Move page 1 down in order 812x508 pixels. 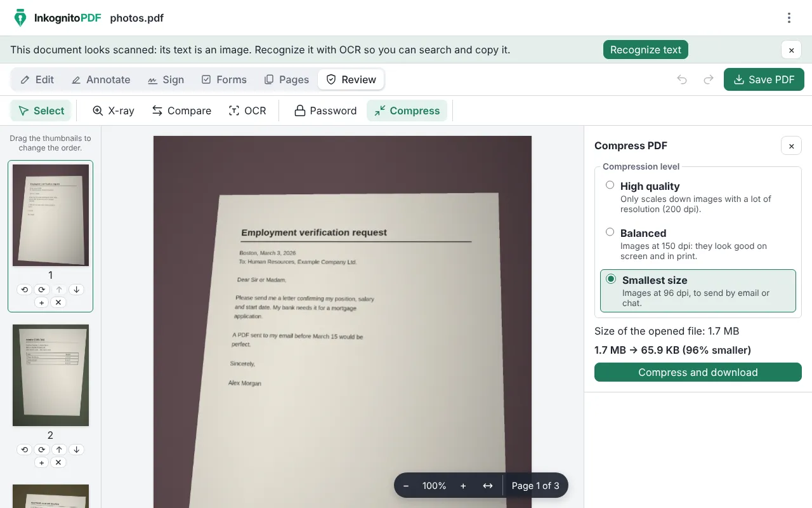point(76,290)
